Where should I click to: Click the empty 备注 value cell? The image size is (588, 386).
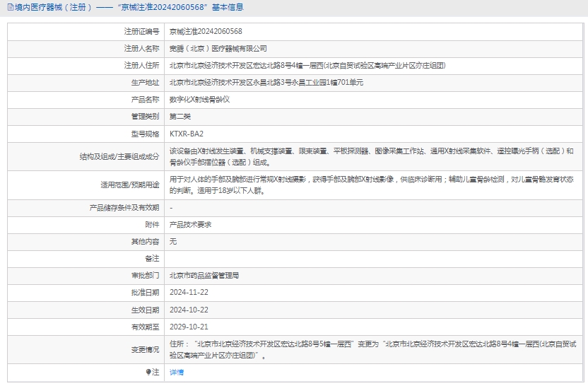[375, 259]
